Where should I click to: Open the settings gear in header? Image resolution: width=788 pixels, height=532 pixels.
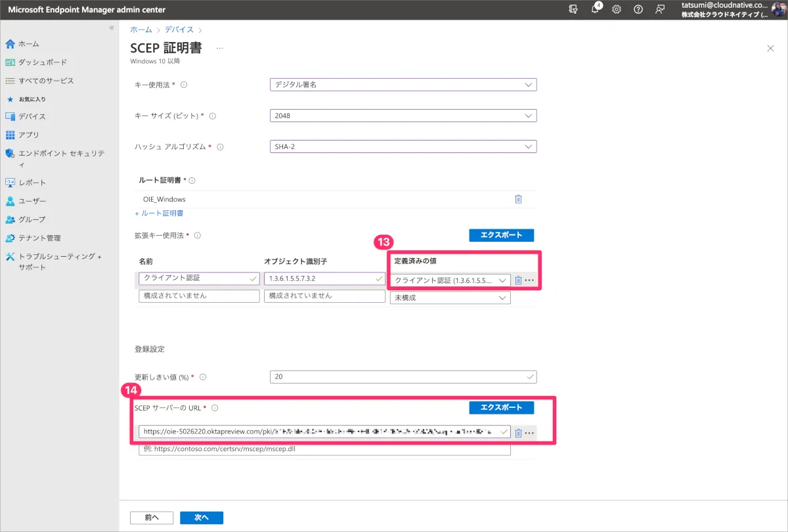[x=617, y=9]
